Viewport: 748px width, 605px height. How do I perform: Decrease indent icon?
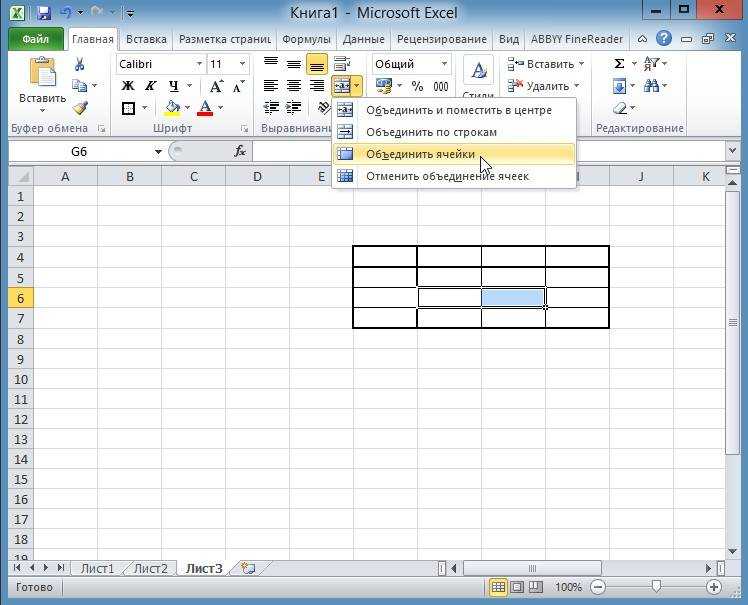(x=271, y=108)
